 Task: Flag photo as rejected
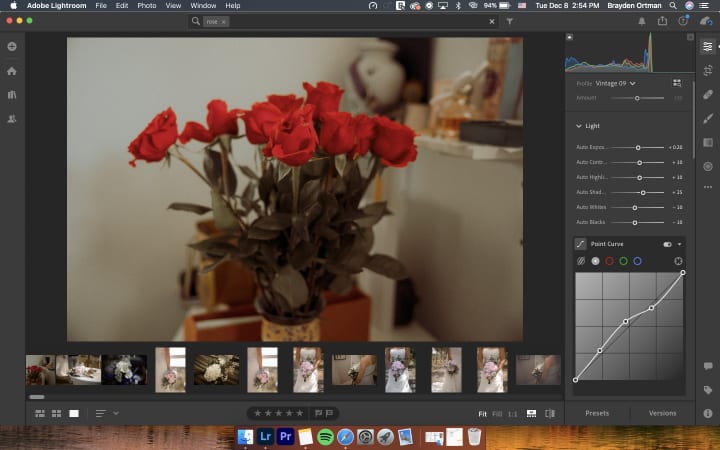click(x=329, y=413)
